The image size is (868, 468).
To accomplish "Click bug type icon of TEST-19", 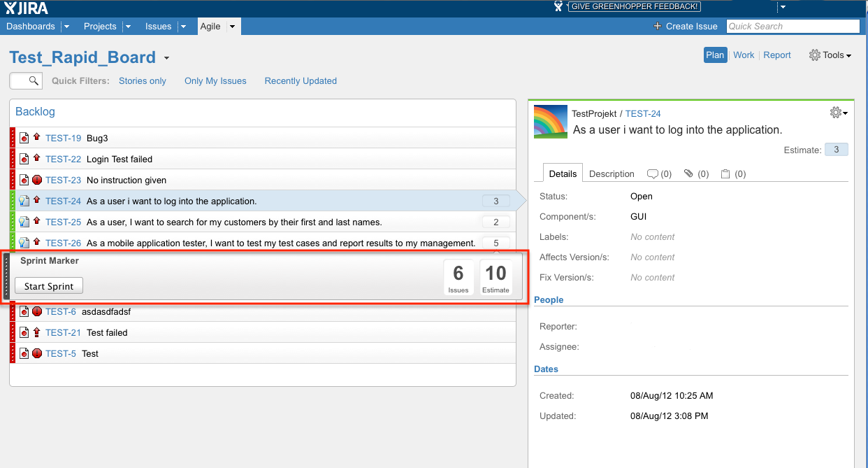I will click(24, 138).
